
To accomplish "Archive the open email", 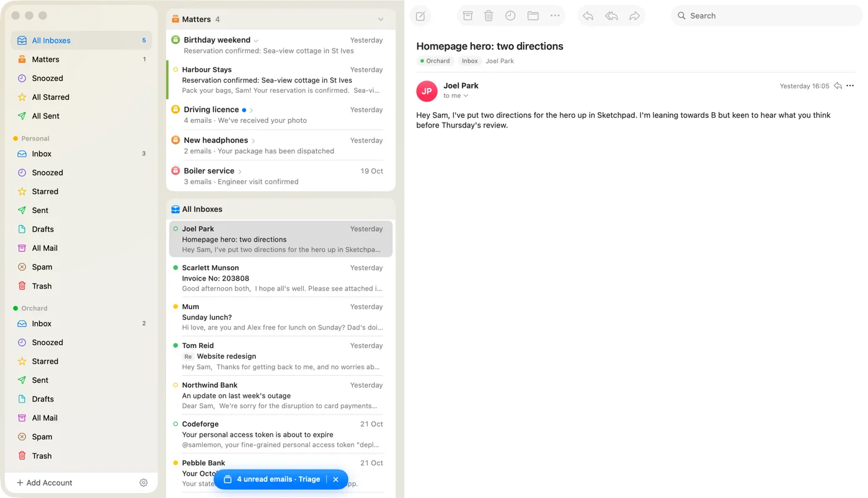I will (x=468, y=16).
